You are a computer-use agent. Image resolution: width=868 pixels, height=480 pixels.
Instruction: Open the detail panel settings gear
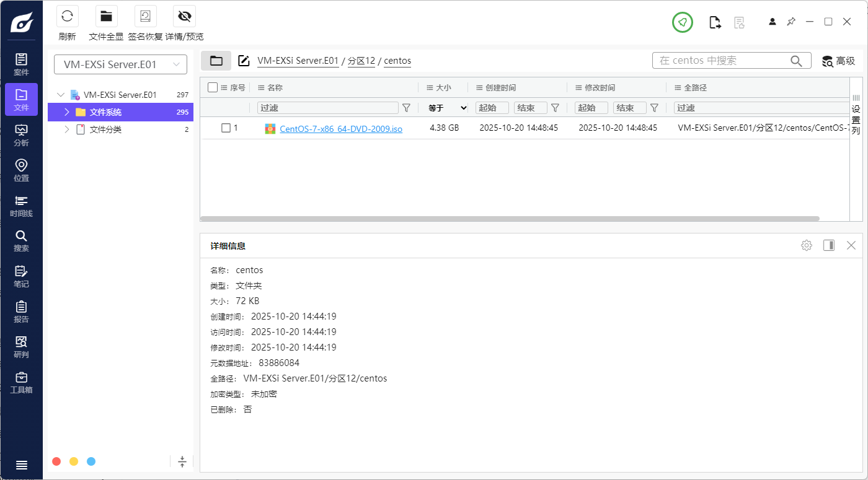(x=806, y=245)
